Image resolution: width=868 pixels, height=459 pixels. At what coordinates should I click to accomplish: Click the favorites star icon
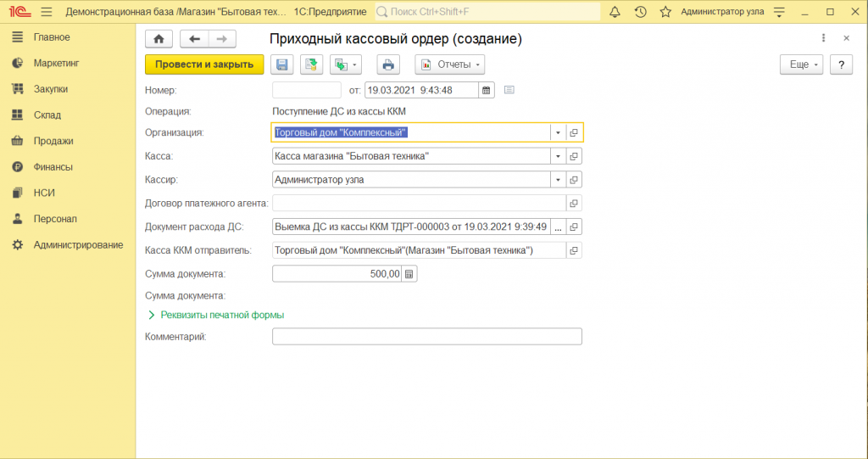click(x=665, y=12)
